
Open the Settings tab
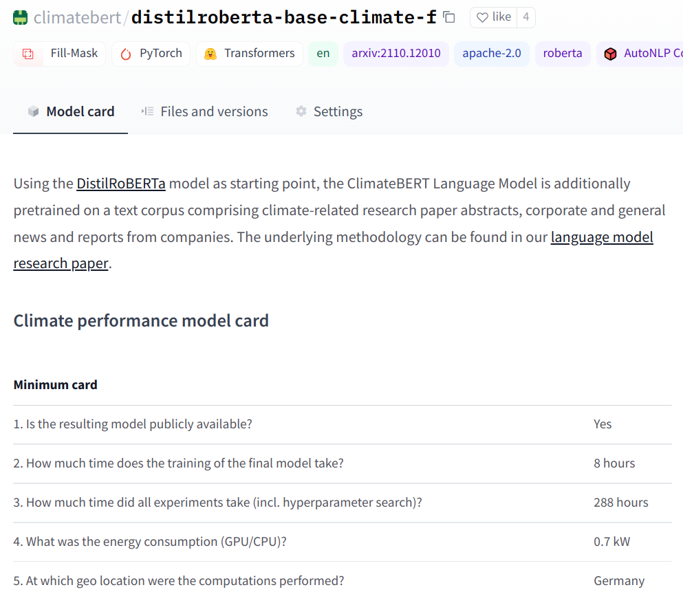click(x=338, y=111)
